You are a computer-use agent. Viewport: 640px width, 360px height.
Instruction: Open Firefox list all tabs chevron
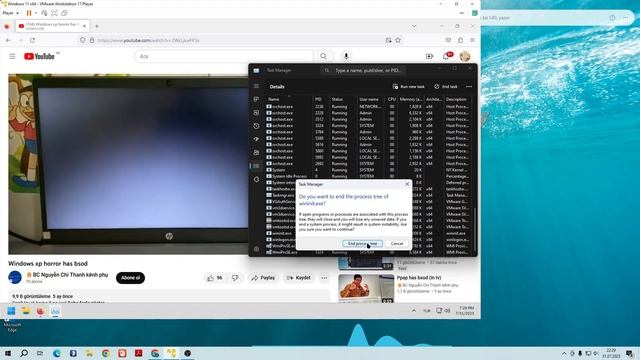[414, 26]
